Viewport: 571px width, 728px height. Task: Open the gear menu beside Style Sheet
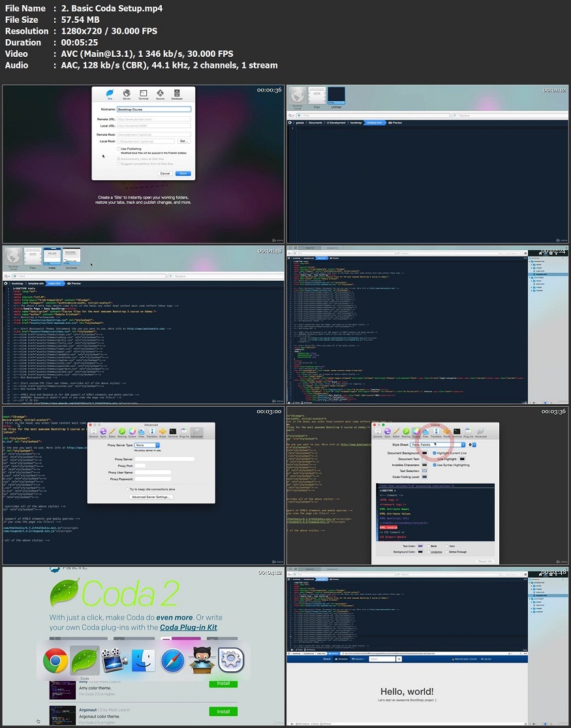tap(472, 445)
